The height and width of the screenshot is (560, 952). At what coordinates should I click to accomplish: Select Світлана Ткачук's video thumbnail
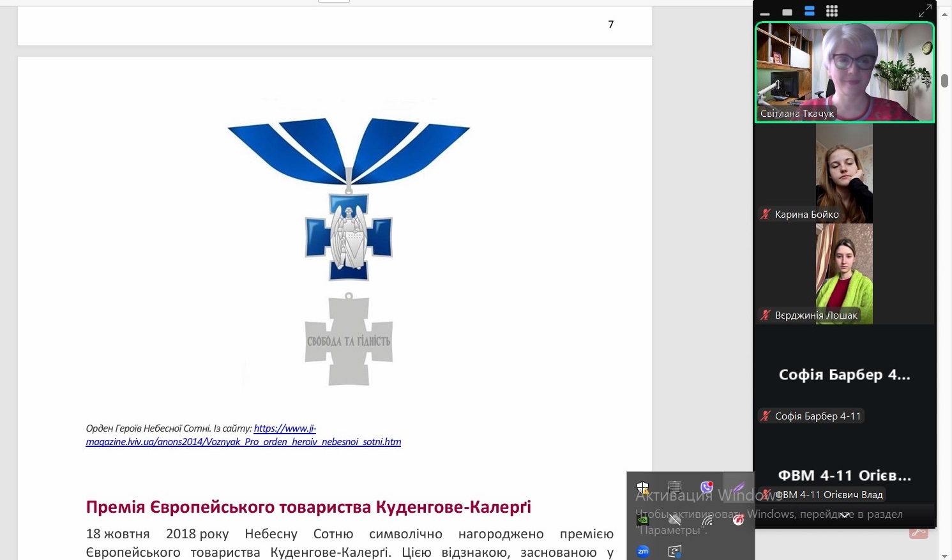[x=844, y=72]
